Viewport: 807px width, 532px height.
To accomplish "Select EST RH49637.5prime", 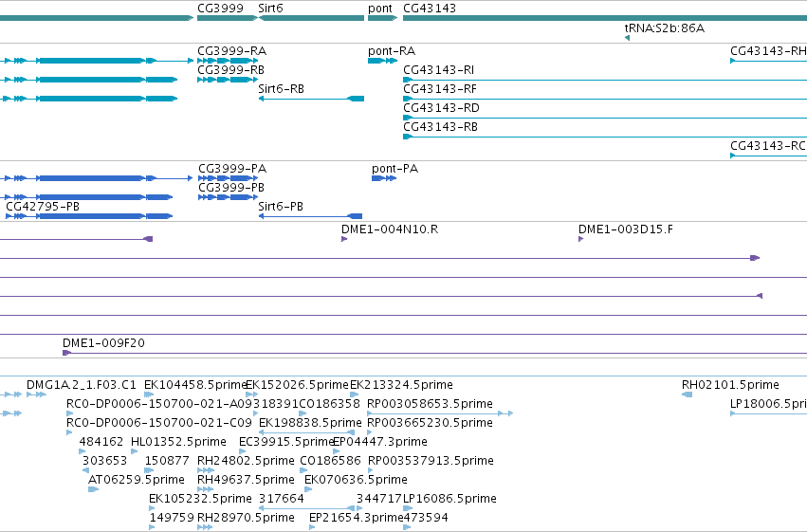I will 246,480.
